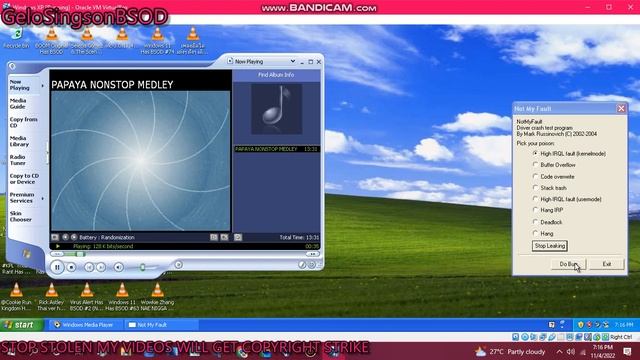
Task: Click the yellow security shield tray icon
Action: click(580, 325)
